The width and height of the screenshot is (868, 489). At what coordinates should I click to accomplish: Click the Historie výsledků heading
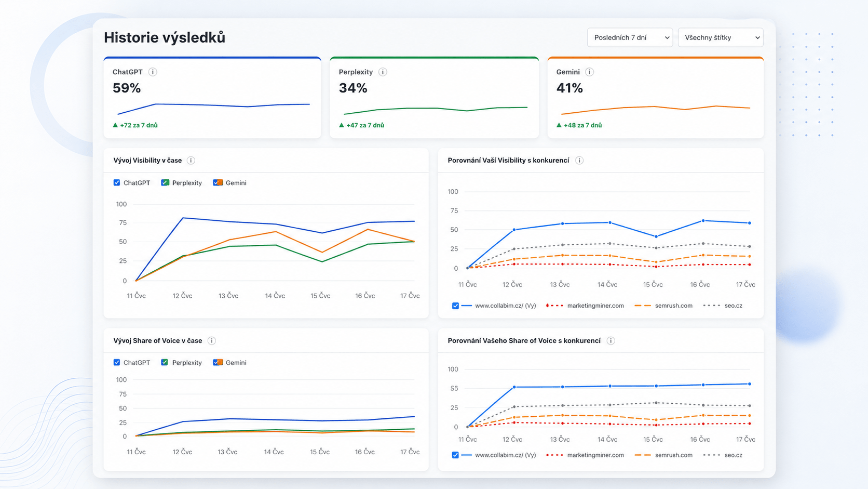click(x=165, y=37)
